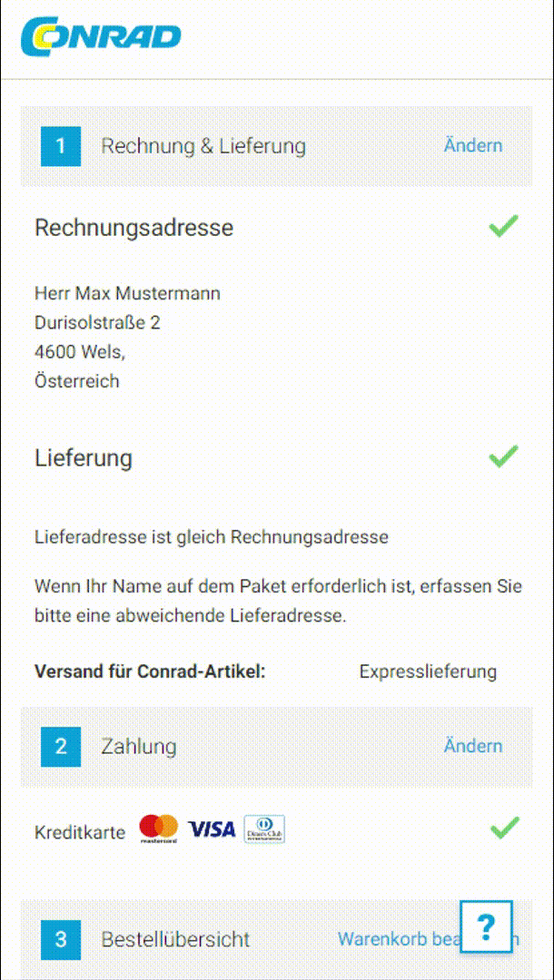Click the Kreditkarte green checkmark
The image size is (554, 980).
pos(504,828)
